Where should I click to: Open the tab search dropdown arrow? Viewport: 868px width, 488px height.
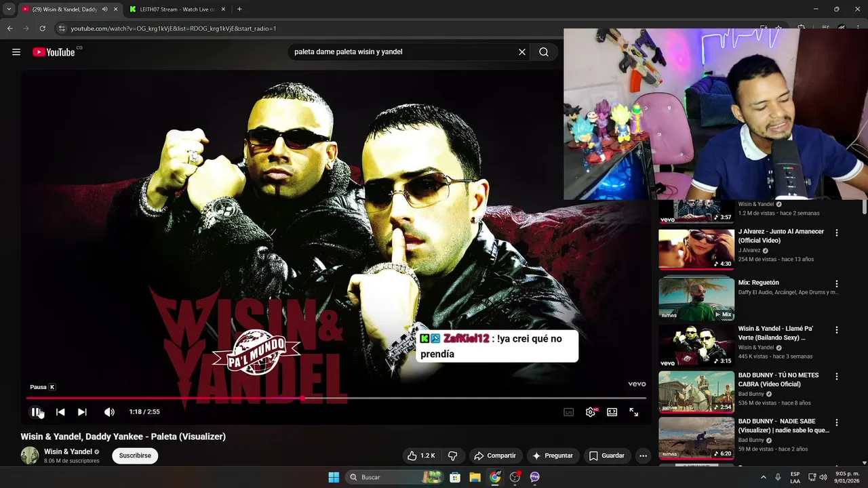point(9,9)
